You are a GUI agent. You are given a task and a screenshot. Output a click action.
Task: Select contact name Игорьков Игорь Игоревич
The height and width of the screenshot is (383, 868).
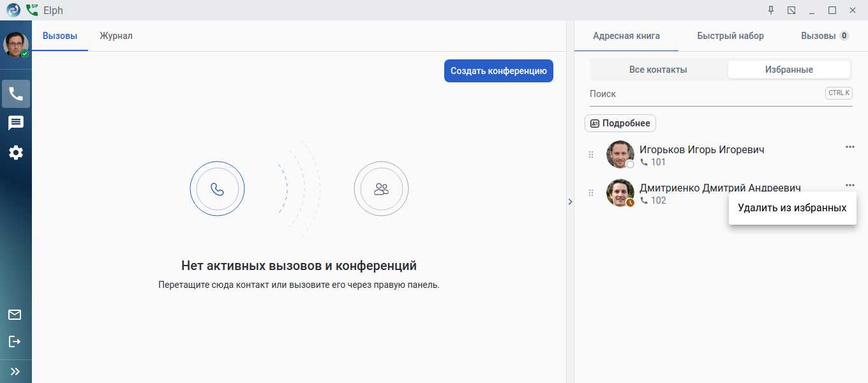coord(702,149)
